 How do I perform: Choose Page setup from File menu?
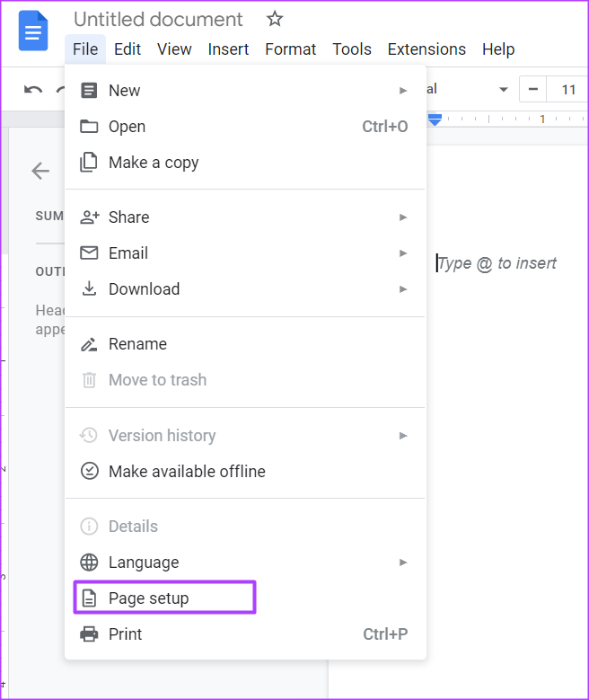pyautogui.click(x=245, y=598)
